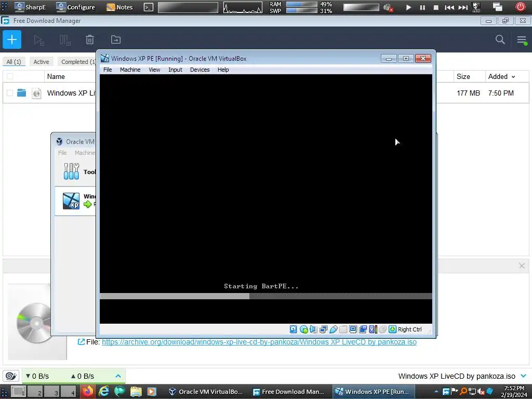This screenshot has height=399, width=532.
Task: Open Input menu in VM window
Action: tap(175, 70)
